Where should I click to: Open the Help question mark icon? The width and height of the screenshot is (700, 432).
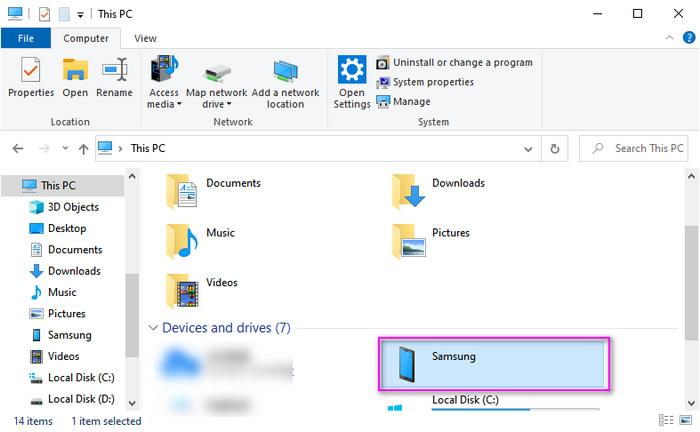pos(689,38)
